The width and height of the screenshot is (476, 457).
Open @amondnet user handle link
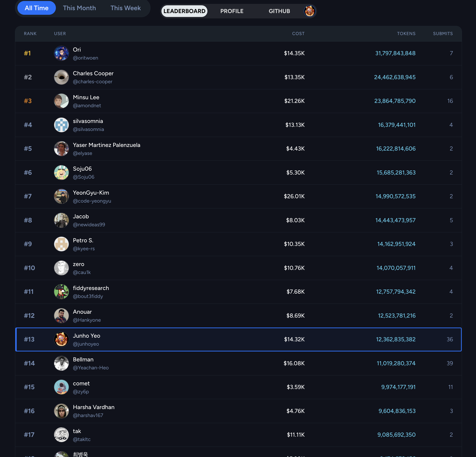point(87,106)
